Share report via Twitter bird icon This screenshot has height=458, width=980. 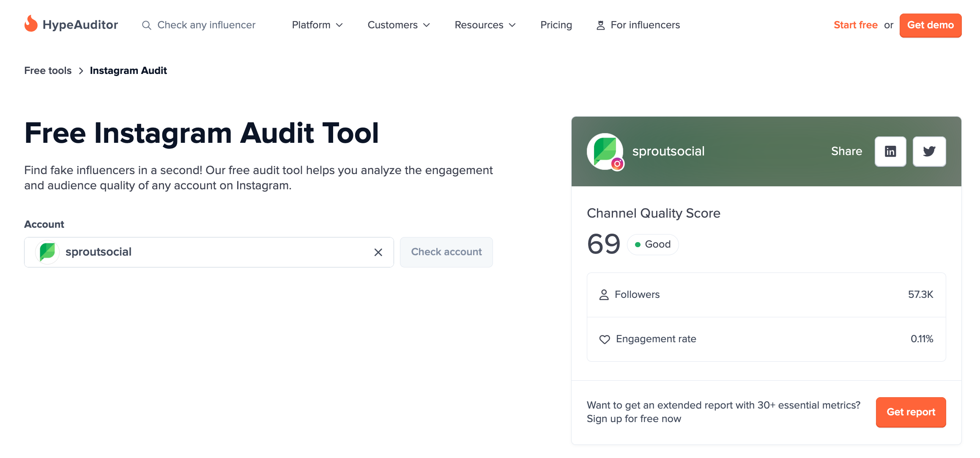coord(929,151)
